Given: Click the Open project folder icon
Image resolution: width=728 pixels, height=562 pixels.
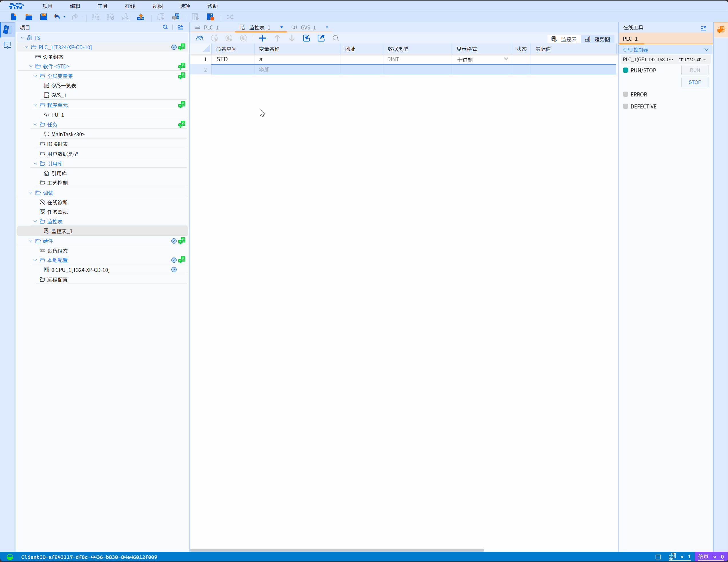Looking at the screenshot, I should tap(29, 17).
